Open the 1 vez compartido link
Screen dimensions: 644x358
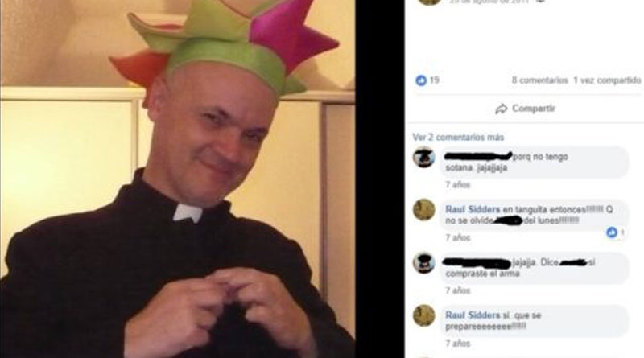pos(607,80)
